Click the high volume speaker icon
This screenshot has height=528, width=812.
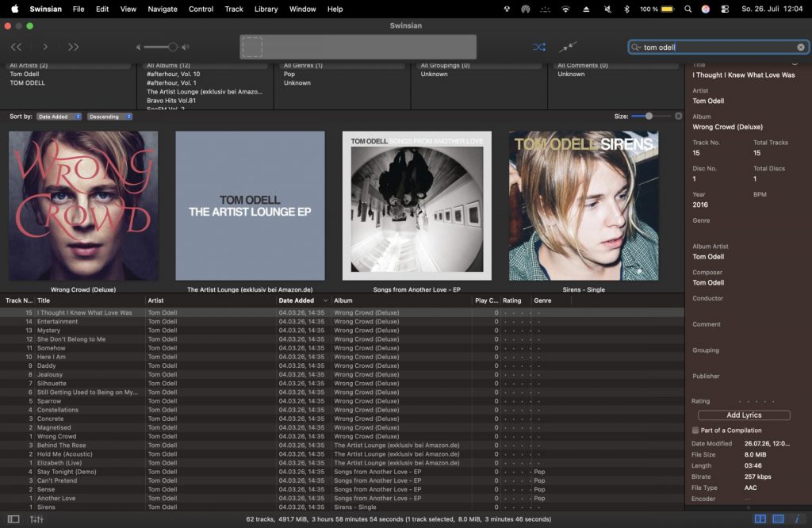[x=186, y=47]
